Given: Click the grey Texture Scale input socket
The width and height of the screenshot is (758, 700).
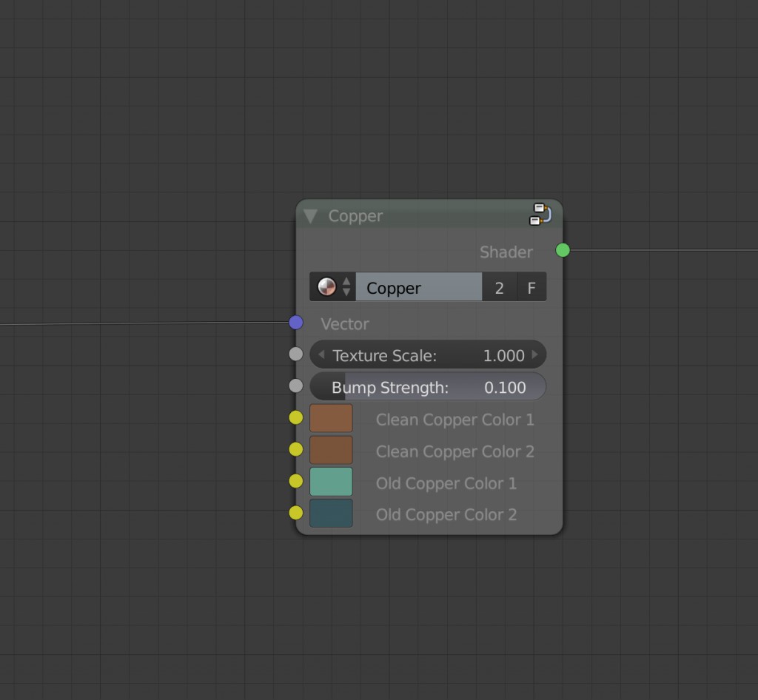Looking at the screenshot, I should (295, 354).
